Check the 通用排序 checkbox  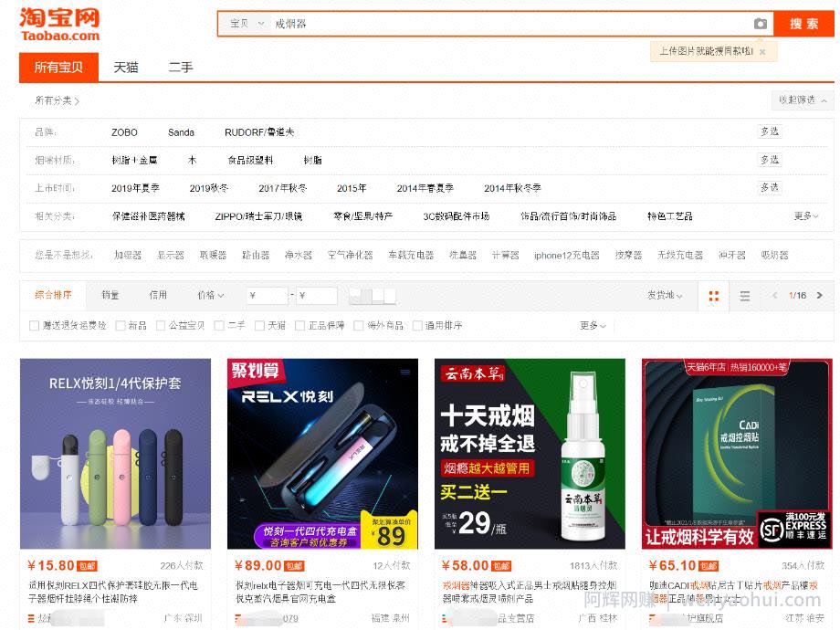point(417,326)
